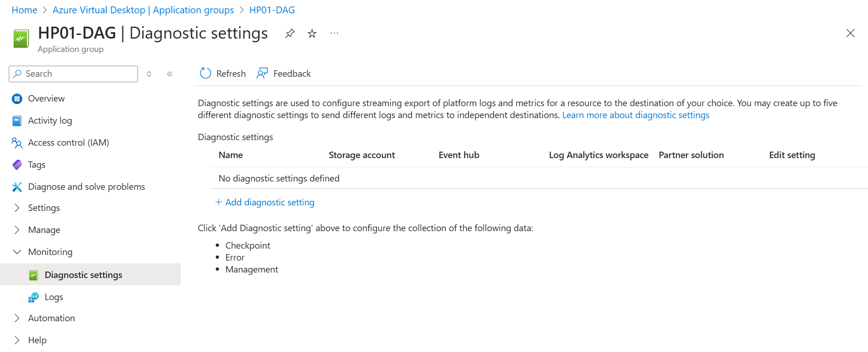Image resolution: width=868 pixels, height=352 pixels.
Task: Click the Error bullet item
Action: click(235, 258)
